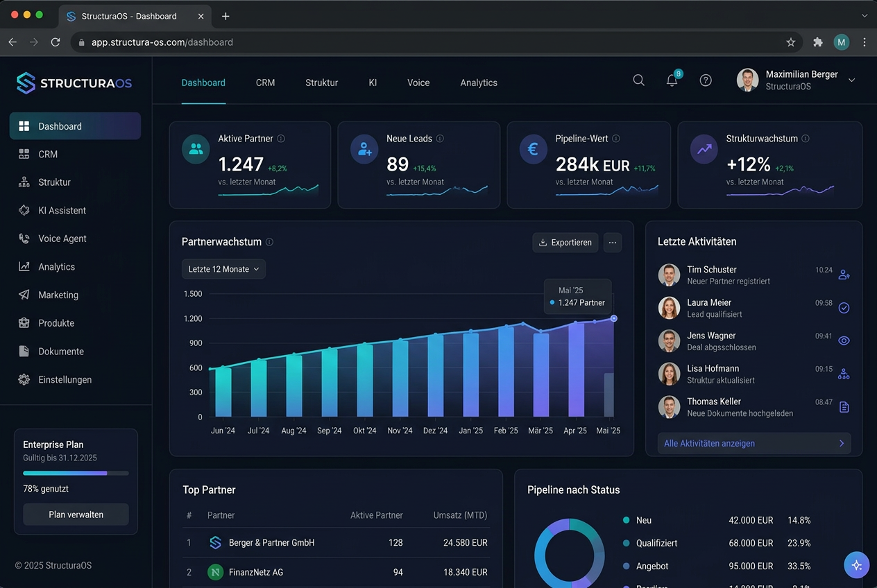
Task: Click the Aktive Partner info icon
Action: pyautogui.click(x=281, y=139)
